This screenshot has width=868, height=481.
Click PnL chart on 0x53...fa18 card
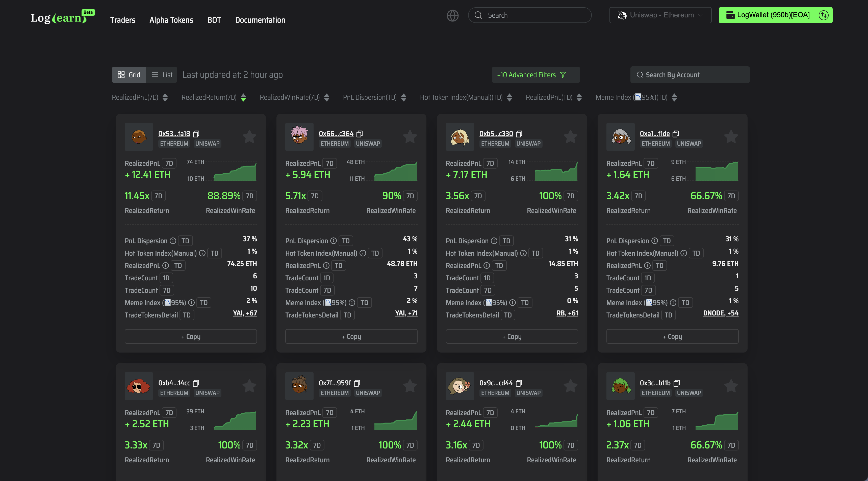coord(235,171)
